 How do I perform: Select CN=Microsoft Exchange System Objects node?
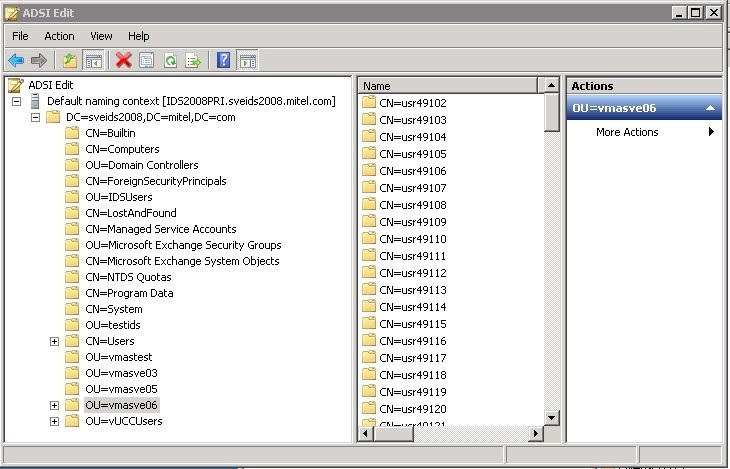pyautogui.click(x=182, y=261)
